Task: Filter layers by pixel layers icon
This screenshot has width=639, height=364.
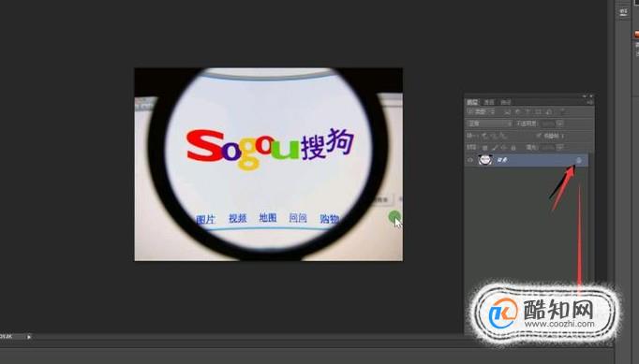Action: coord(507,112)
